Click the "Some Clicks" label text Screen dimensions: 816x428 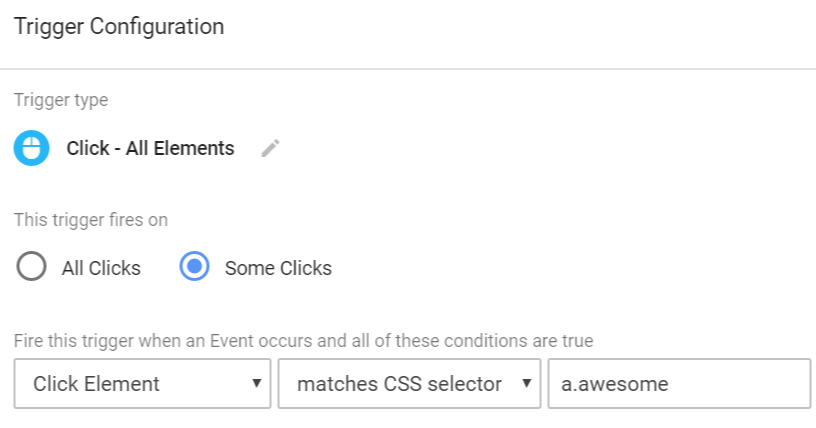pos(278,268)
